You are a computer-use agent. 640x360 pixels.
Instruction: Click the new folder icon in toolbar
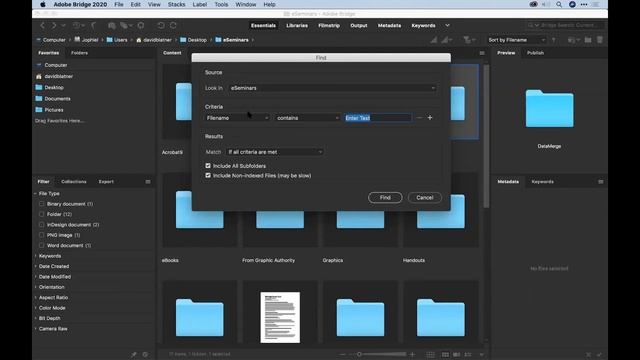pyautogui.click(x=588, y=40)
